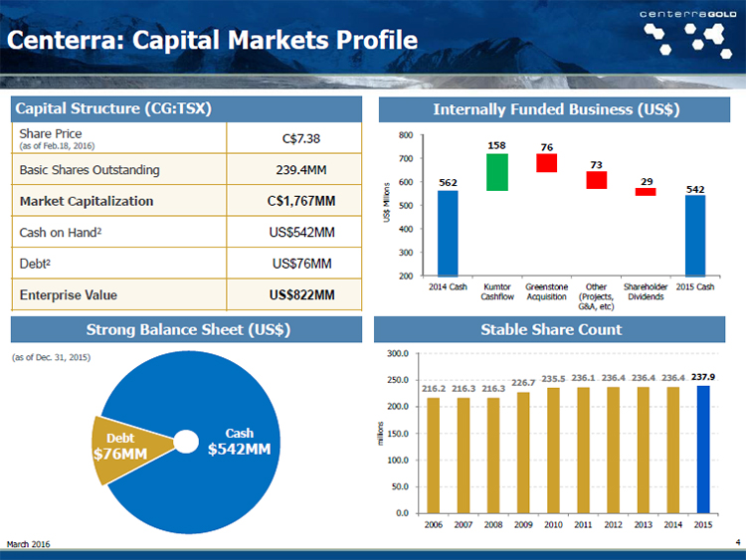The image size is (746, 560).
Task: Click the '239.4MM' shares value
Action: (301, 170)
